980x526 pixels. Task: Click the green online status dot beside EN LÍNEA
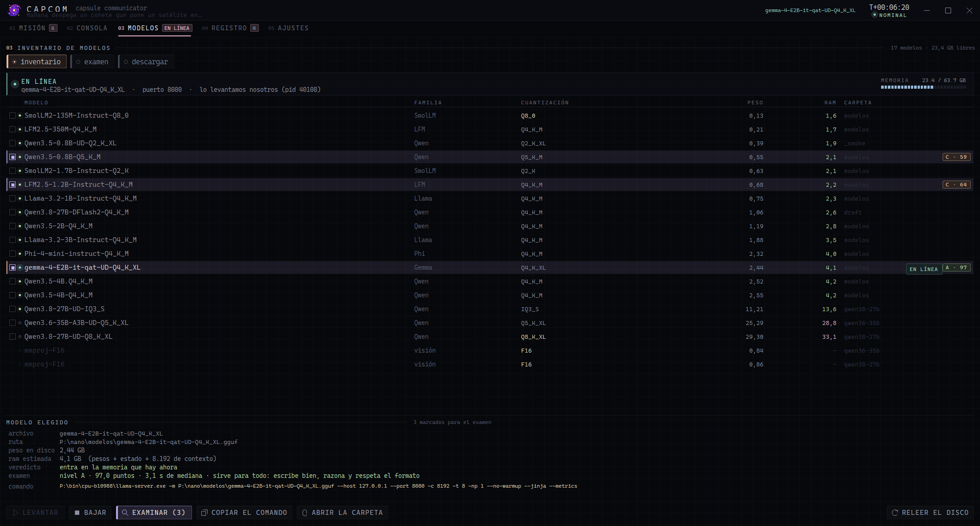tap(15, 84)
